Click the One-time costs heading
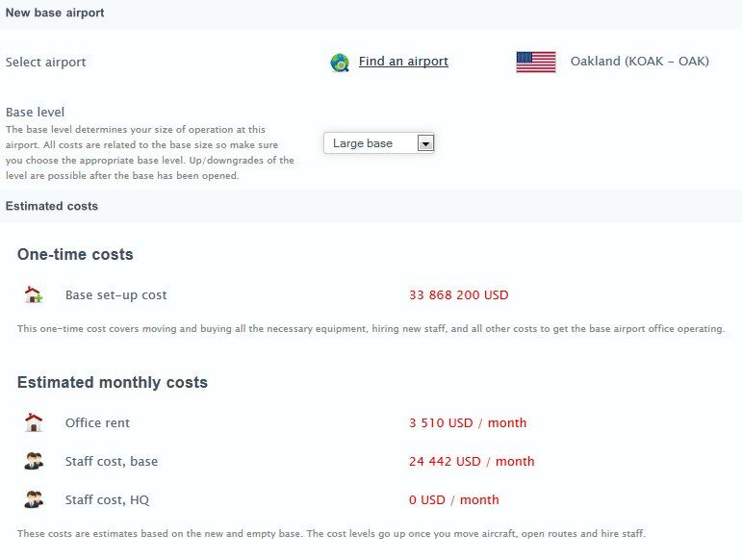The image size is (742, 560). [75, 255]
